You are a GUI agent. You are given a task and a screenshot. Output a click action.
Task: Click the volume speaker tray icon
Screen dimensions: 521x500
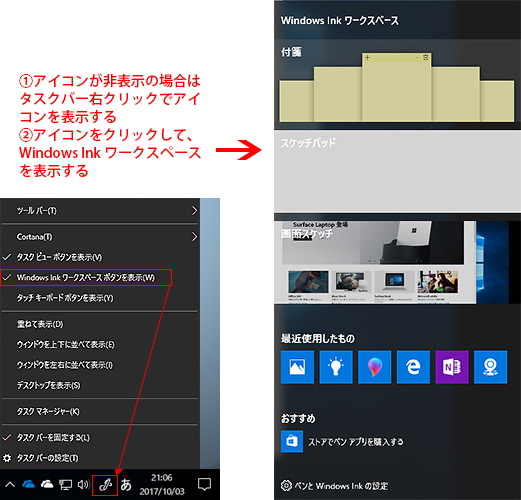(x=83, y=484)
